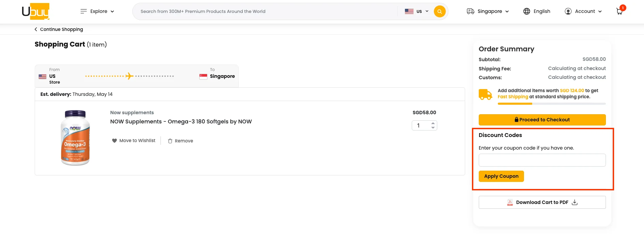The height and width of the screenshot is (239, 644).
Task: Click the Order Summary heading
Action: 506,49
